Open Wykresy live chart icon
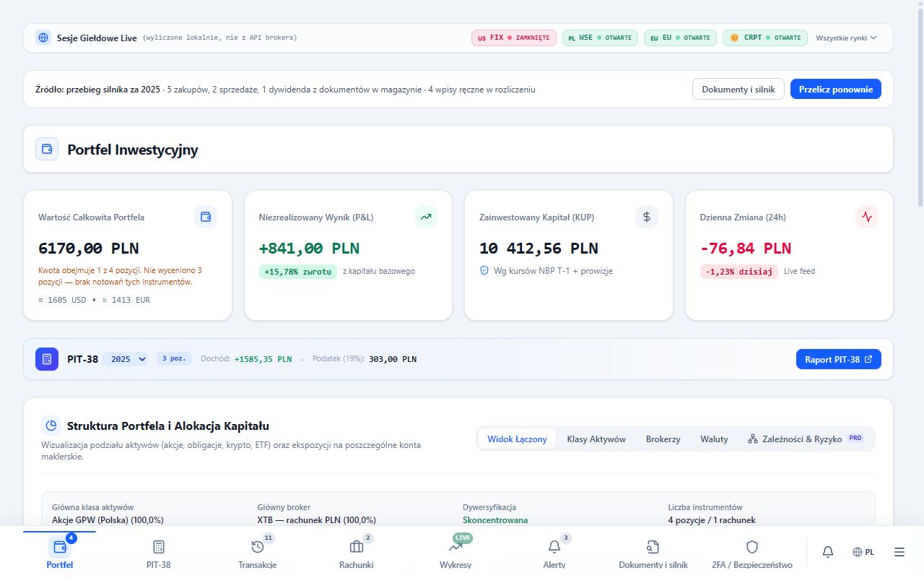This screenshot has width=924, height=578. pos(456,547)
